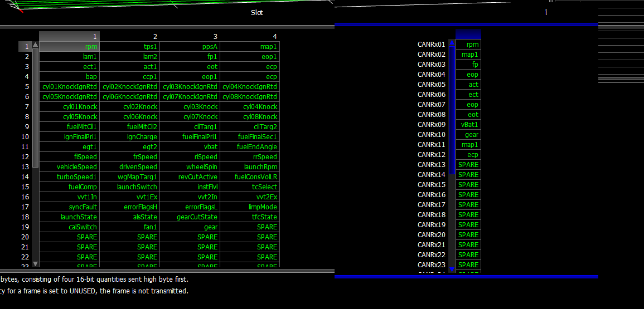The height and width of the screenshot is (309, 644).
Task: Click the launchSwitch cell
Action: pos(129,187)
